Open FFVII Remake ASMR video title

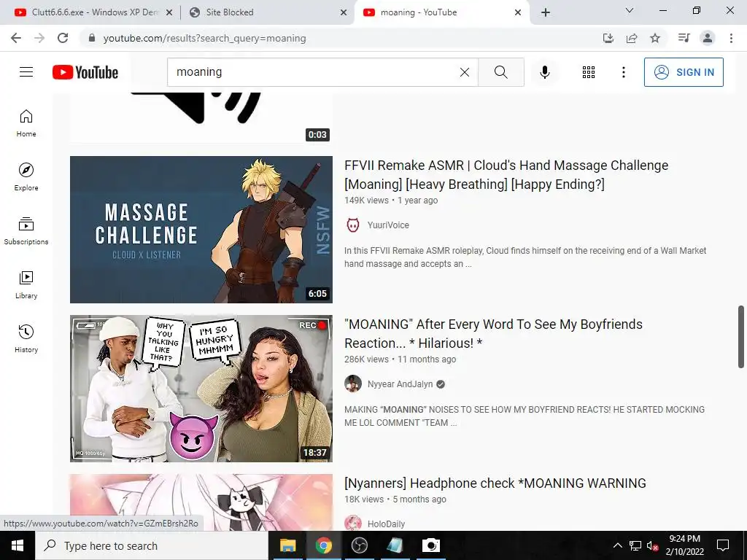coord(506,175)
